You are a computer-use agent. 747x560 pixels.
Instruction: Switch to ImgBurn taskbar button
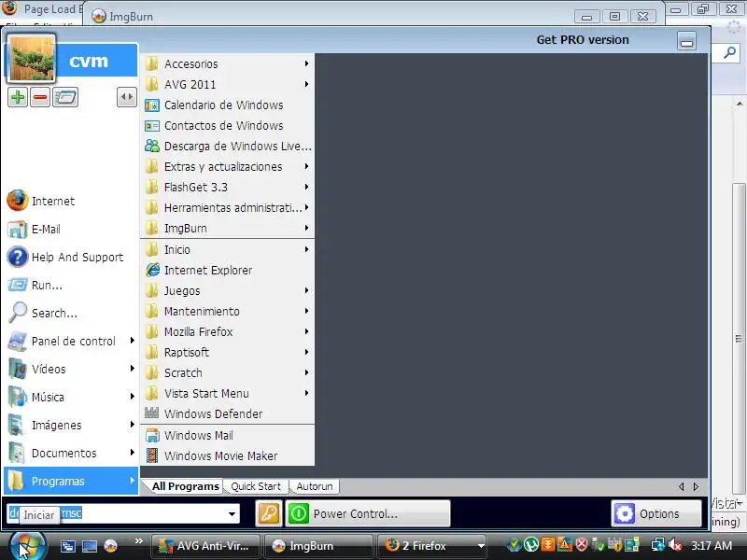tap(317, 546)
